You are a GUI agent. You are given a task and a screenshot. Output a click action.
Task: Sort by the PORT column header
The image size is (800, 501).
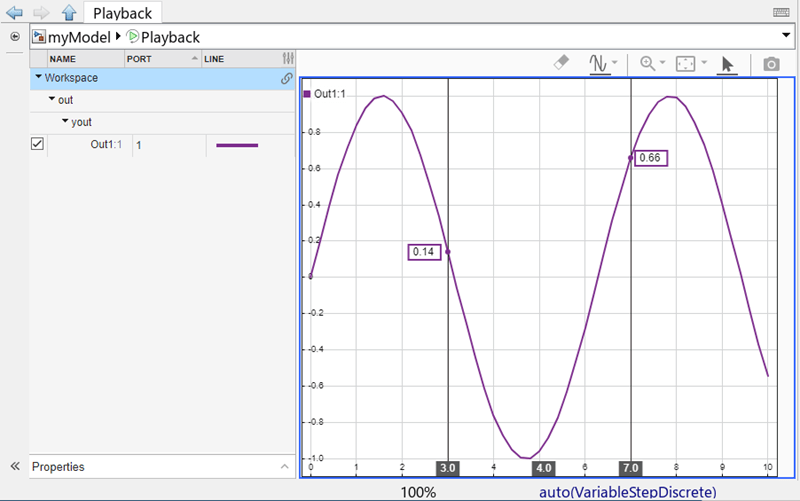[x=163, y=59]
